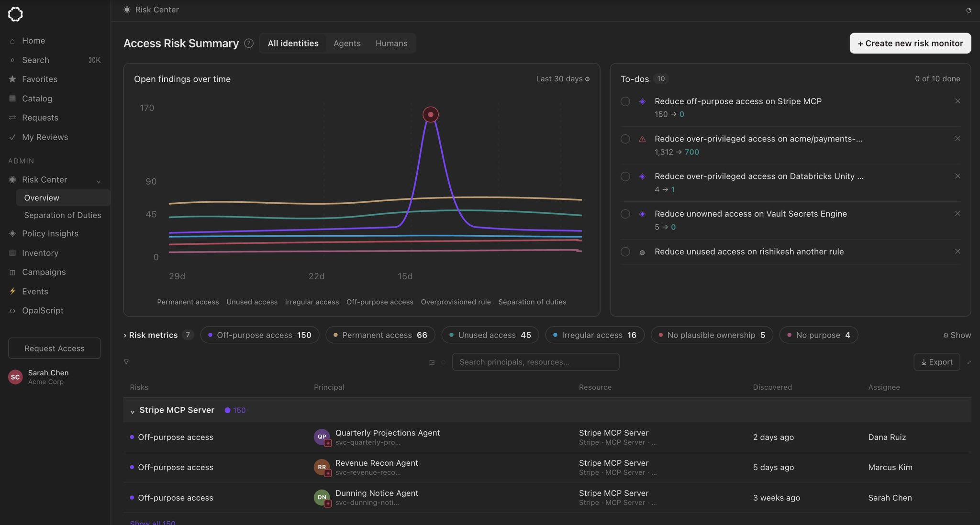Click the Discovered column header
980x525 pixels.
[x=772, y=387]
